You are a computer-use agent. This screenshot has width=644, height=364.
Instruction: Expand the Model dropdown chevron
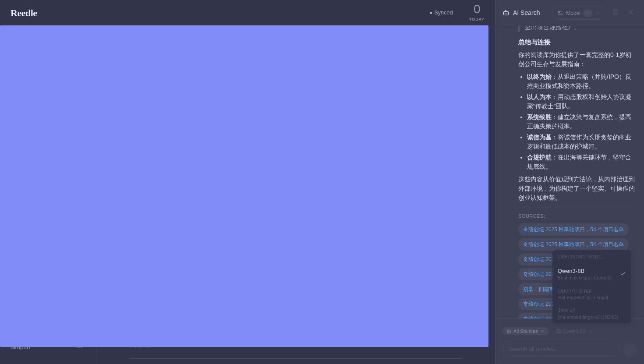click(598, 13)
